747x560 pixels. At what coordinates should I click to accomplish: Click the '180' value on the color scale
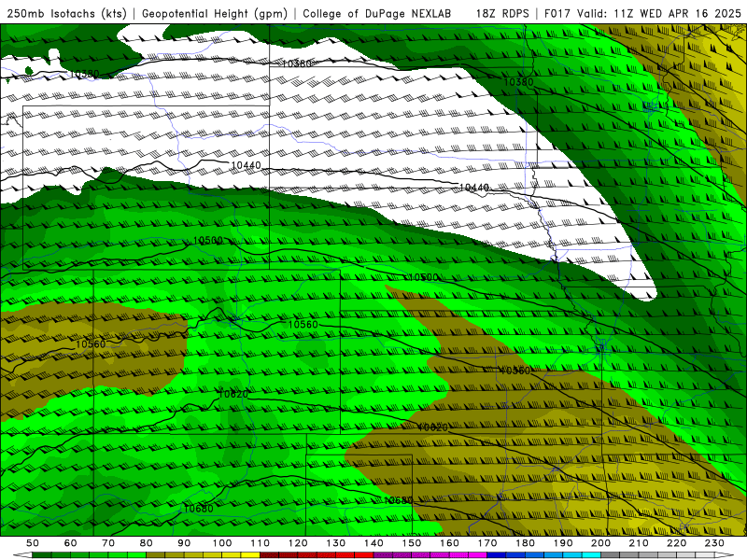pyautogui.click(x=525, y=543)
